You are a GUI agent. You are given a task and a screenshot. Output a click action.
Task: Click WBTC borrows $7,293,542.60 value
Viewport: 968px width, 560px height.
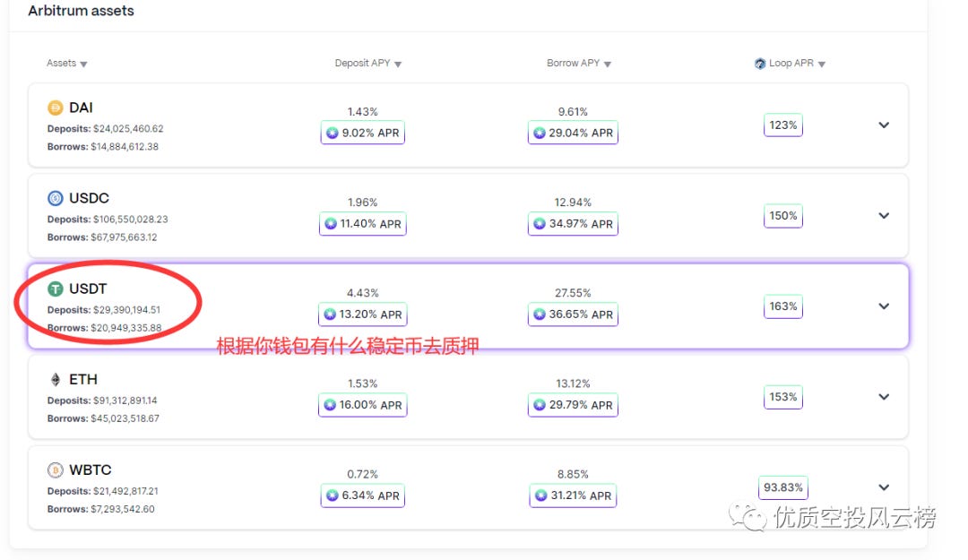(123, 509)
